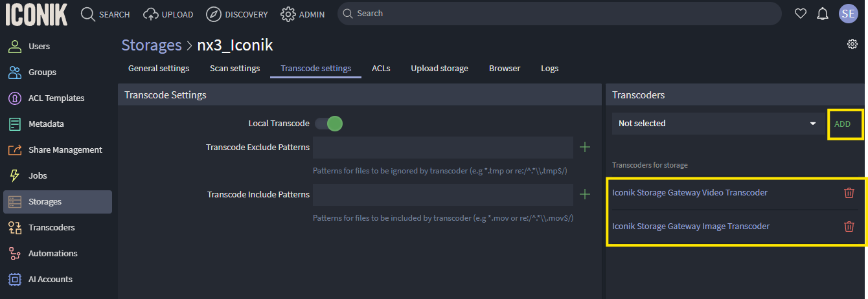Open notifications bell icon
This screenshot has width=868, height=299.
coord(823,14)
